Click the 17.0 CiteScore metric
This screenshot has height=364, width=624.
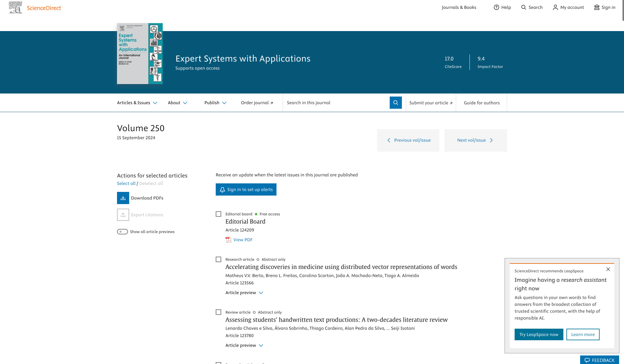[453, 62]
